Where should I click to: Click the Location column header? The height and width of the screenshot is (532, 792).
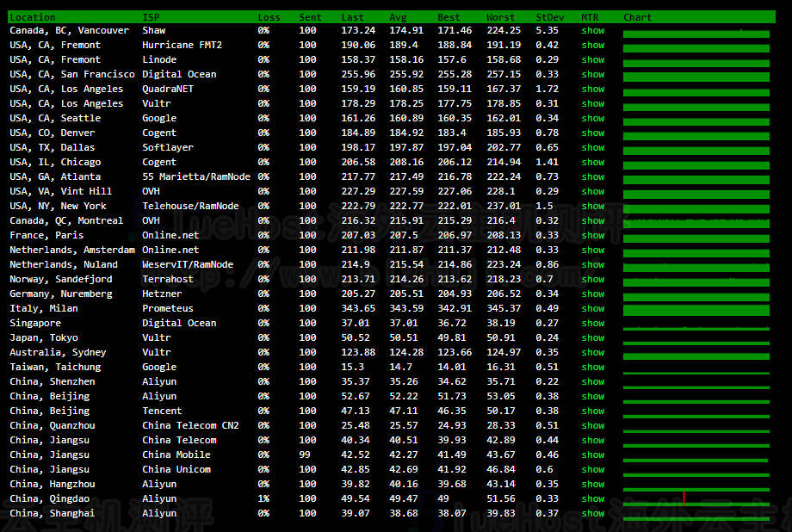click(x=33, y=17)
